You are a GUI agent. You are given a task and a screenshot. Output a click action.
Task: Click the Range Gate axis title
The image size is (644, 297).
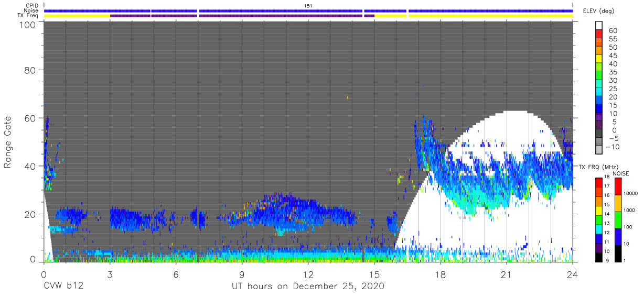pyautogui.click(x=7, y=142)
